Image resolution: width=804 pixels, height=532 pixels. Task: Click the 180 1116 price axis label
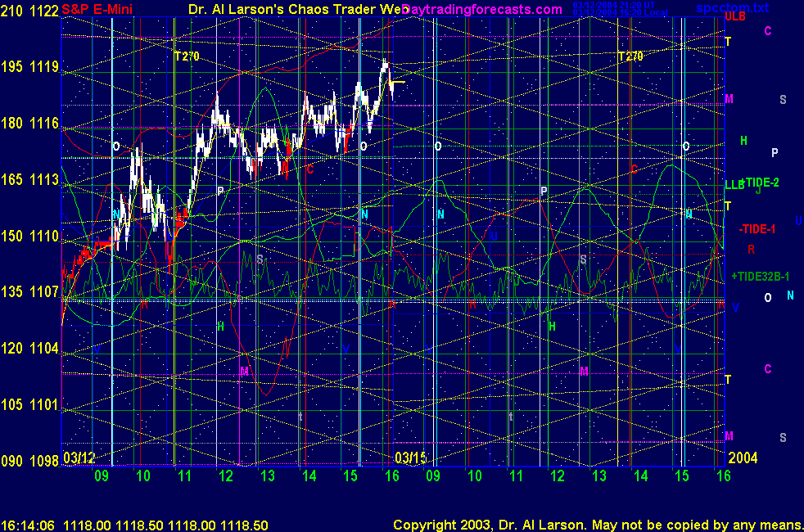pos(29,123)
